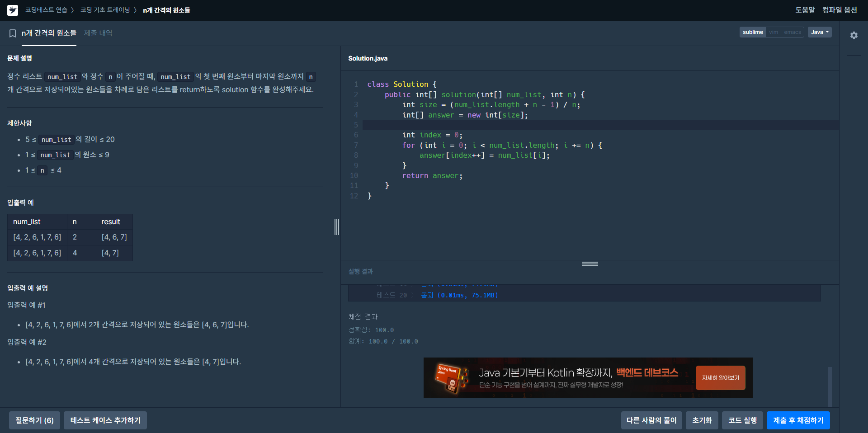The width and height of the screenshot is (868, 433).
Task: Switch editor keymap to emacs
Action: coord(793,32)
